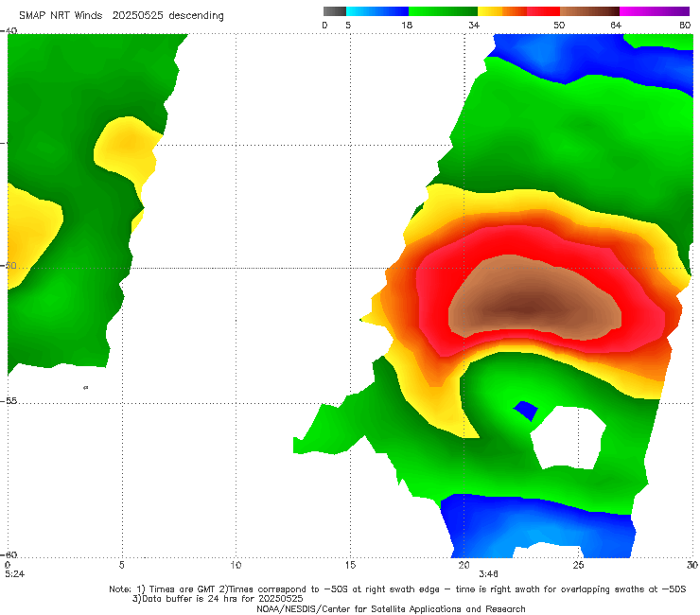Click the gray segment of the color scale

point(334,11)
